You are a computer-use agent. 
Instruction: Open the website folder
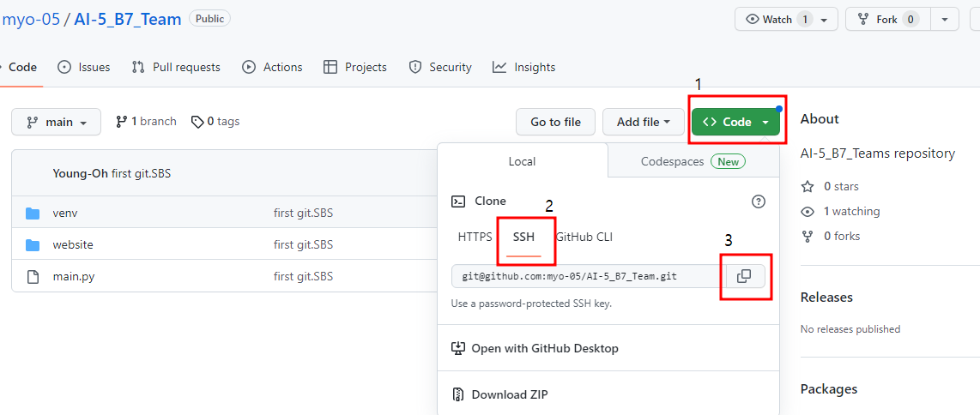tap(72, 244)
